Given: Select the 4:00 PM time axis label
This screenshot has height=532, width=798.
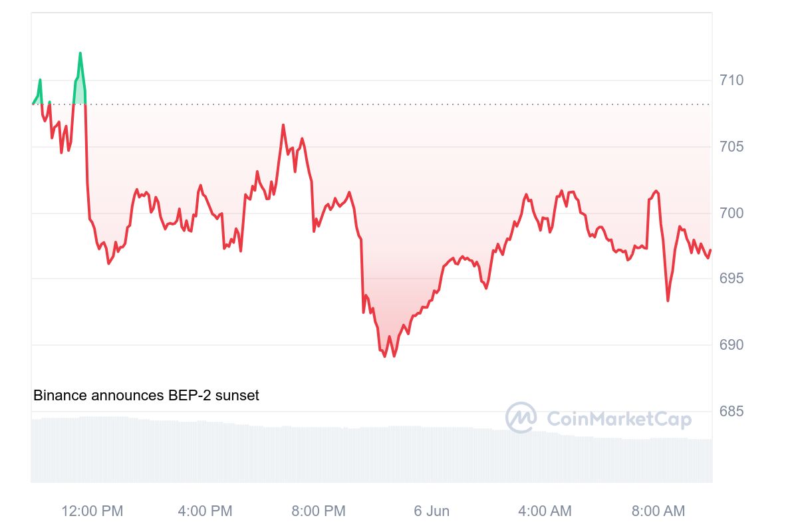Looking at the screenshot, I should tap(205, 511).
